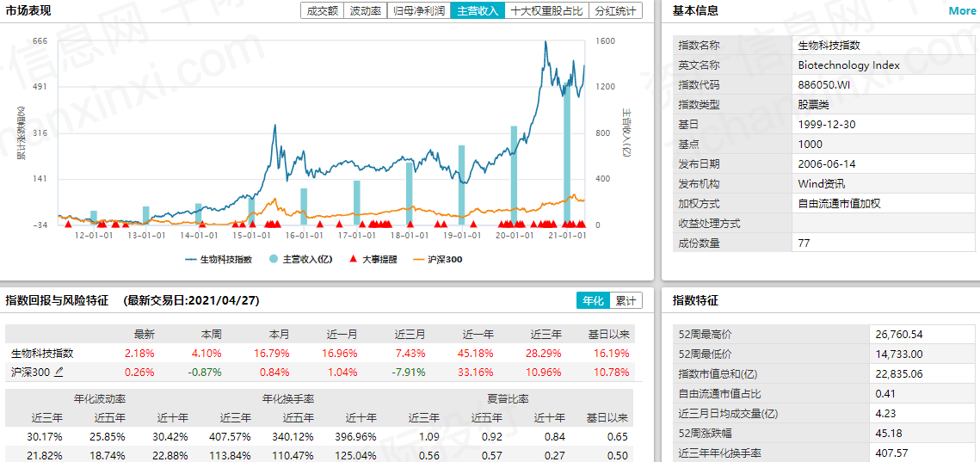This screenshot has width=980, height=462.
Task: Click the 成份数量 value 77
Action: pyautogui.click(x=804, y=243)
